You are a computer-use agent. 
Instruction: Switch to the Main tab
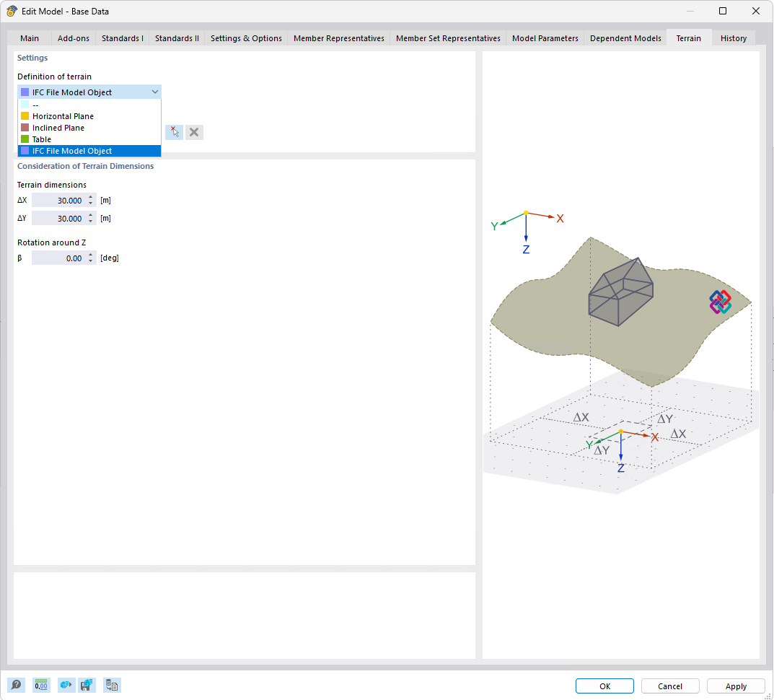click(x=29, y=38)
